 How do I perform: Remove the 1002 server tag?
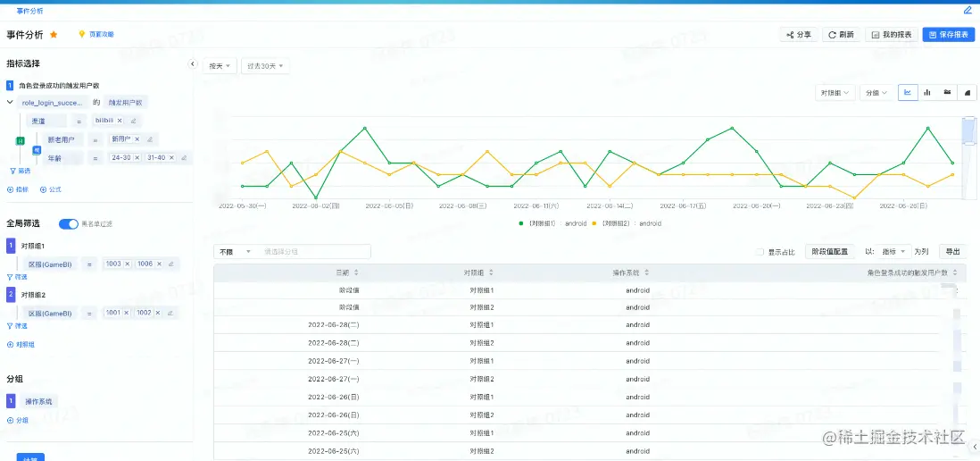point(157,313)
